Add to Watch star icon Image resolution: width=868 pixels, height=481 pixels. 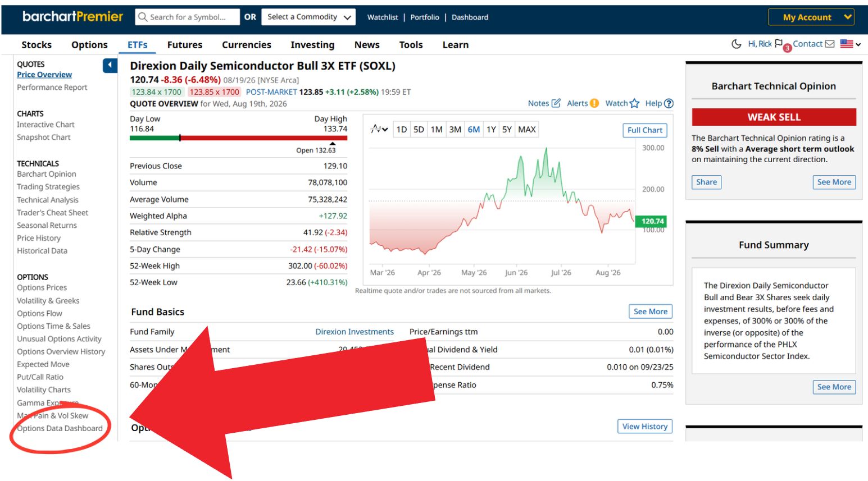pyautogui.click(x=634, y=103)
